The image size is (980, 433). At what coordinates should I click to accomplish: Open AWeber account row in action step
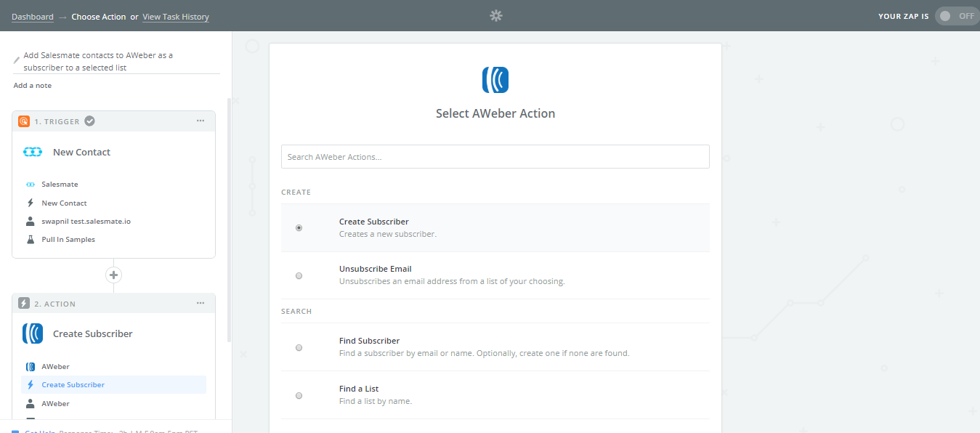pos(113,403)
